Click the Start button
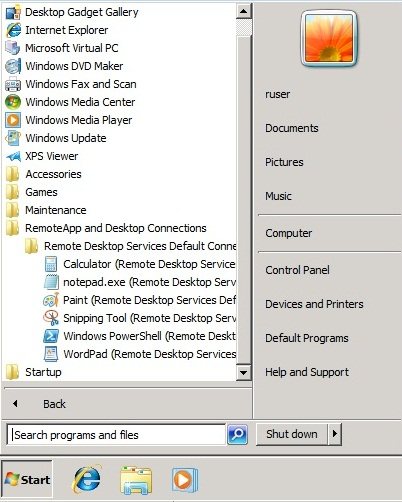402x502 pixels. click(27, 480)
